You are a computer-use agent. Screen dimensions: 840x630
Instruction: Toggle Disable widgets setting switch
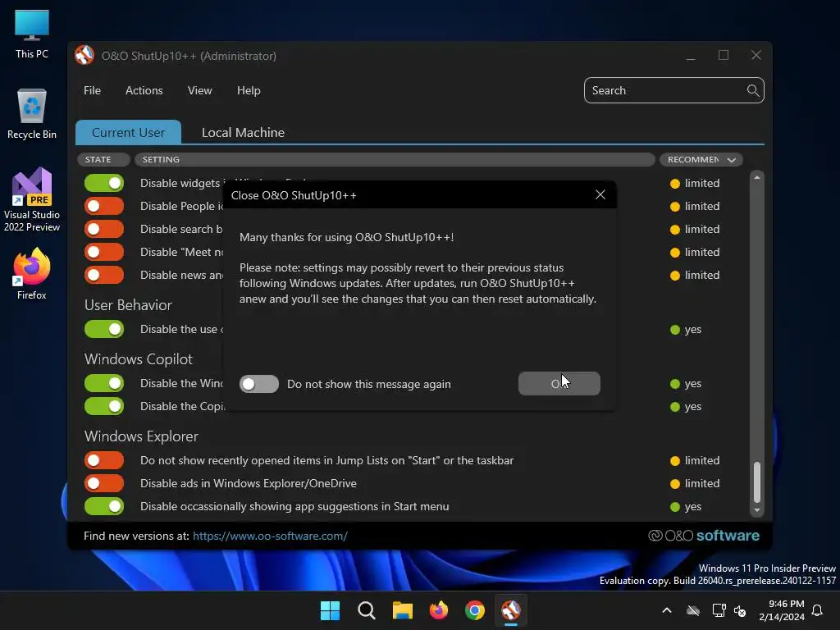tap(104, 183)
